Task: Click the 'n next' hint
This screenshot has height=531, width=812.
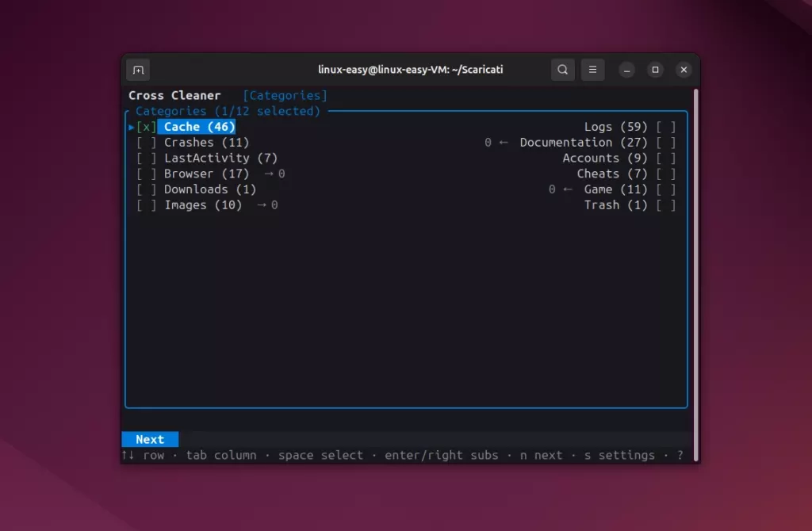Action: tap(541, 456)
